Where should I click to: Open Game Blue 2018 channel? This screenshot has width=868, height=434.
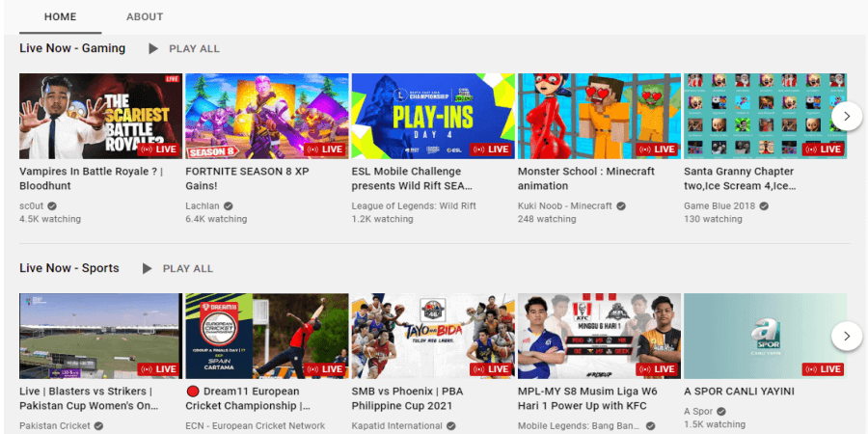click(x=719, y=206)
